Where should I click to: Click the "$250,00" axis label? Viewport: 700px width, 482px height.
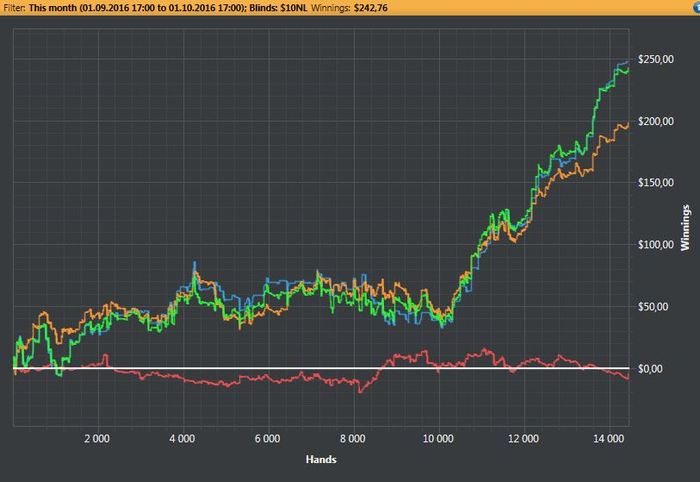pyautogui.click(x=656, y=59)
